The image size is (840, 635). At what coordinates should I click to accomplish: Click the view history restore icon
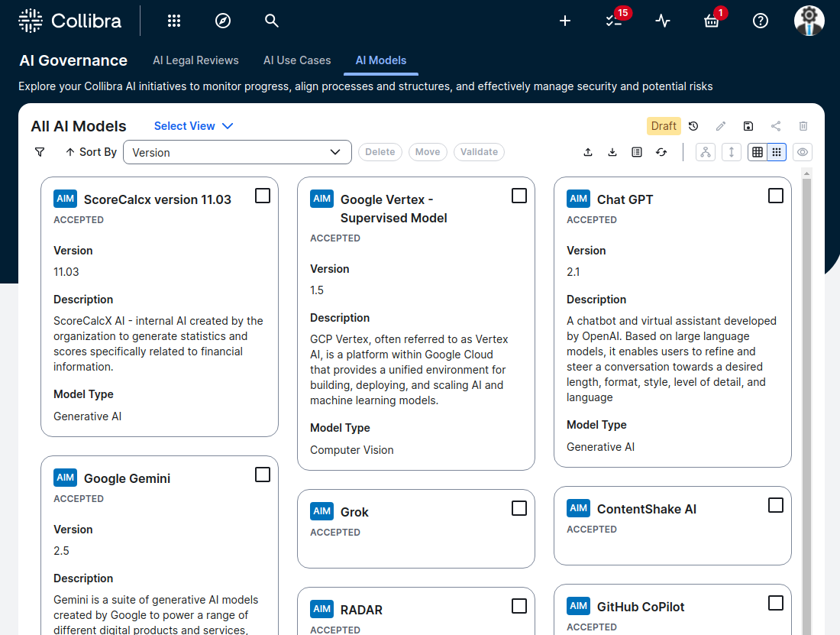point(693,126)
